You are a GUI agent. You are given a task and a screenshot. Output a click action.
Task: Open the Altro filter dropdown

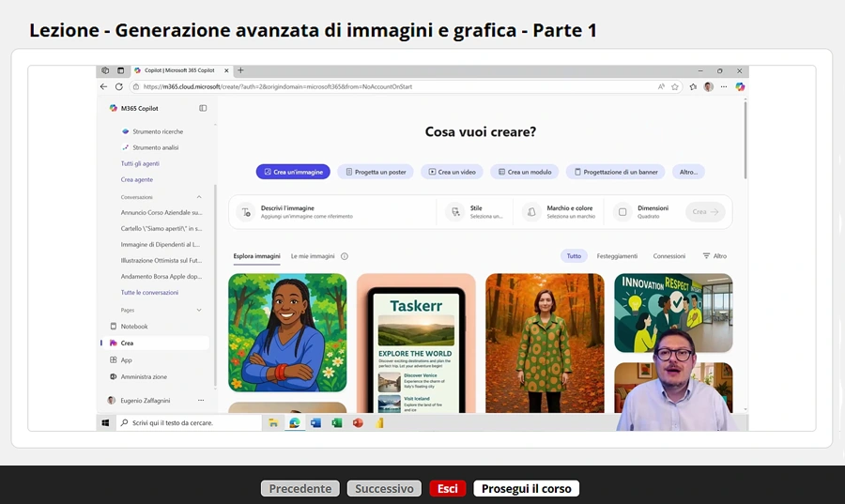click(715, 256)
